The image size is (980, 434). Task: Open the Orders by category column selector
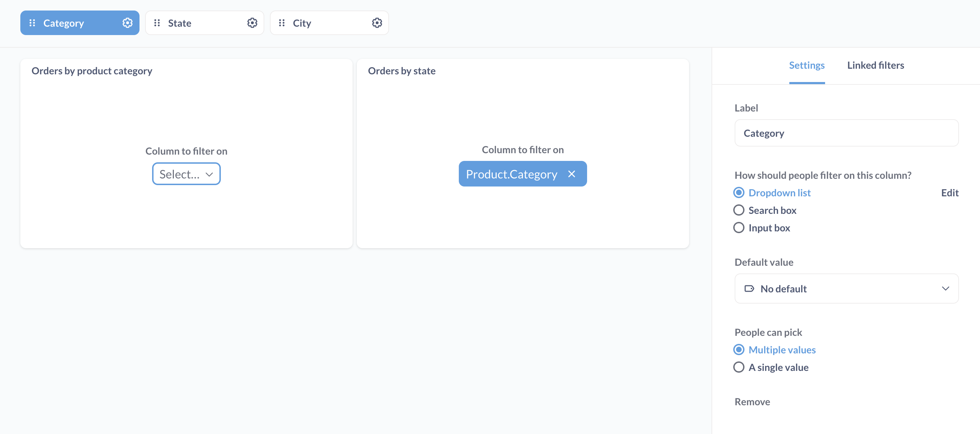point(186,173)
